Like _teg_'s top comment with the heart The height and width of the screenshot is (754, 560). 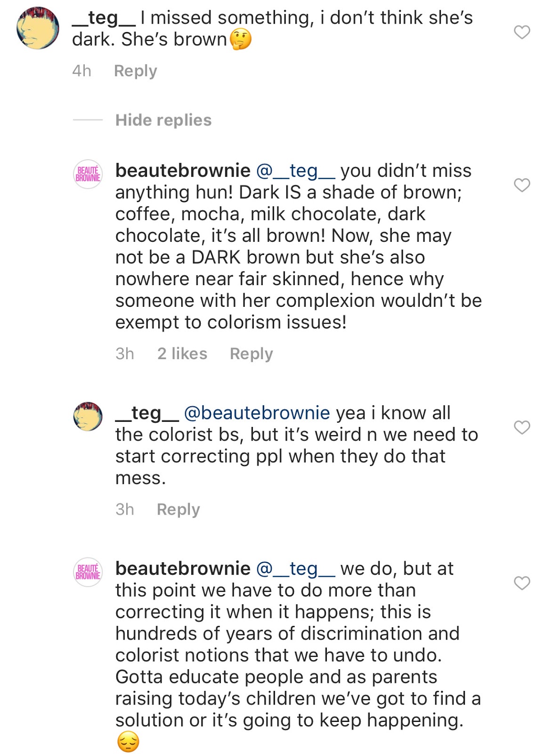coord(522,33)
